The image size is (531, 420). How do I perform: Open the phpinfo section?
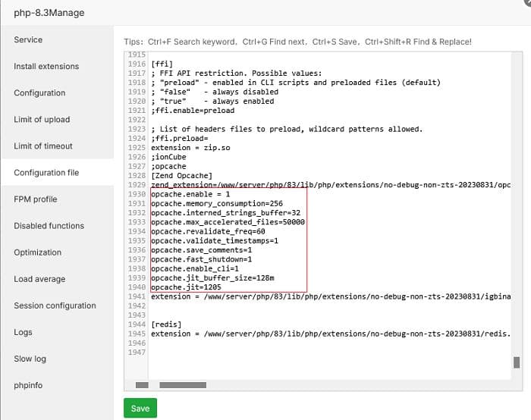tap(28, 385)
